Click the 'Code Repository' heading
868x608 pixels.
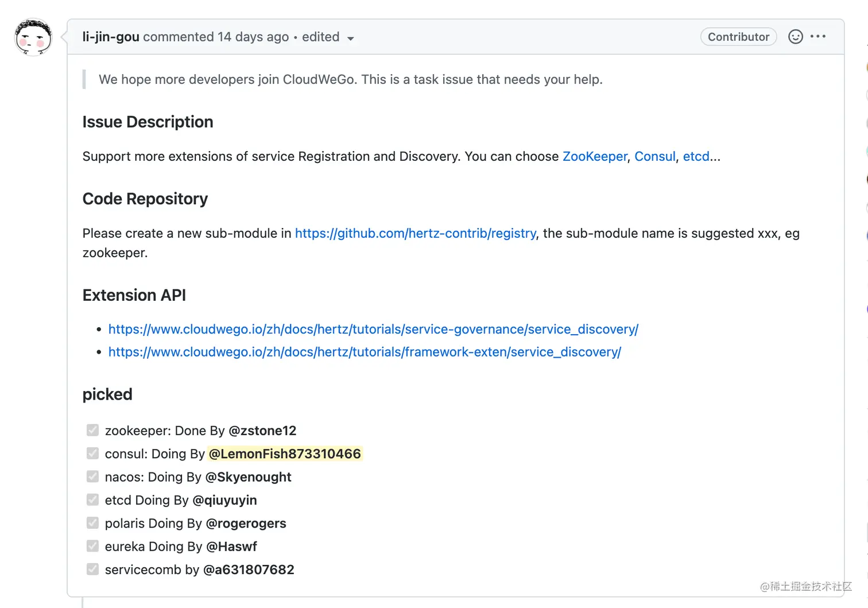[145, 199]
